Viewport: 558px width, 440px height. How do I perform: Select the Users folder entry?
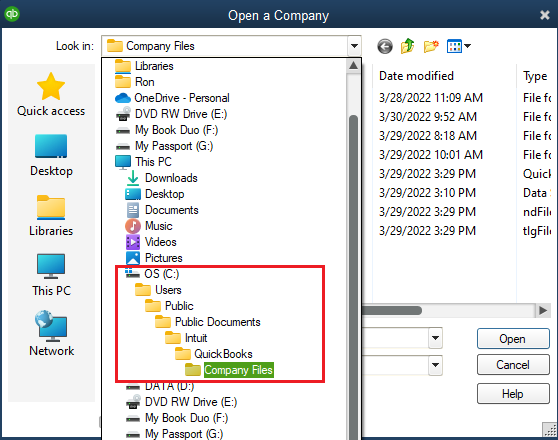click(158, 290)
